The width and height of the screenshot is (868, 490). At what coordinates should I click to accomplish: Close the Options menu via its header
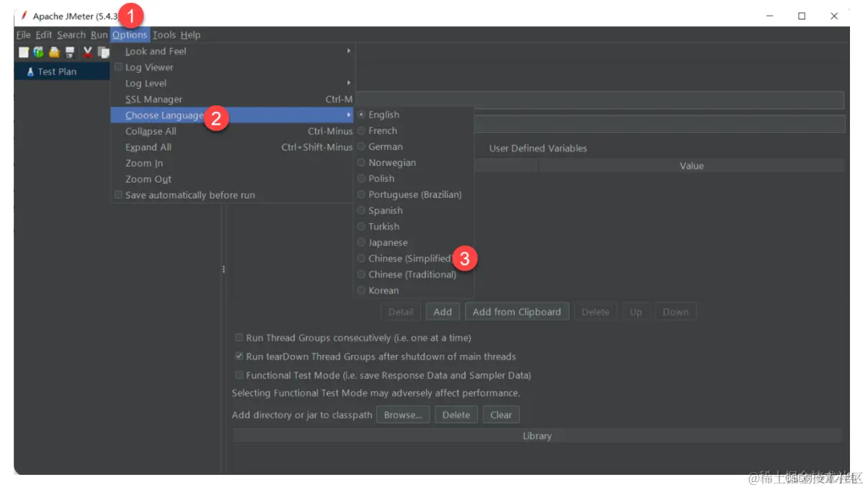click(x=130, y=35)
